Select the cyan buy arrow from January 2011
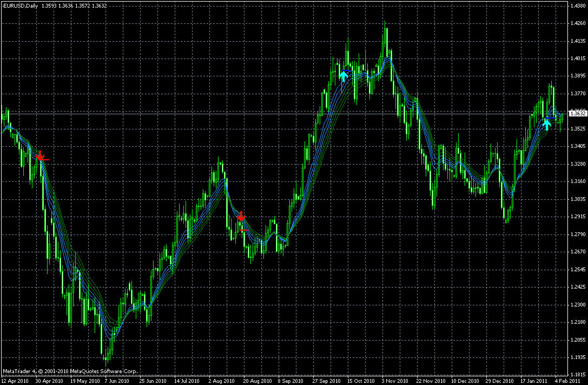Image resolution: width=588 pixels, height=385 pixels. 547,124
